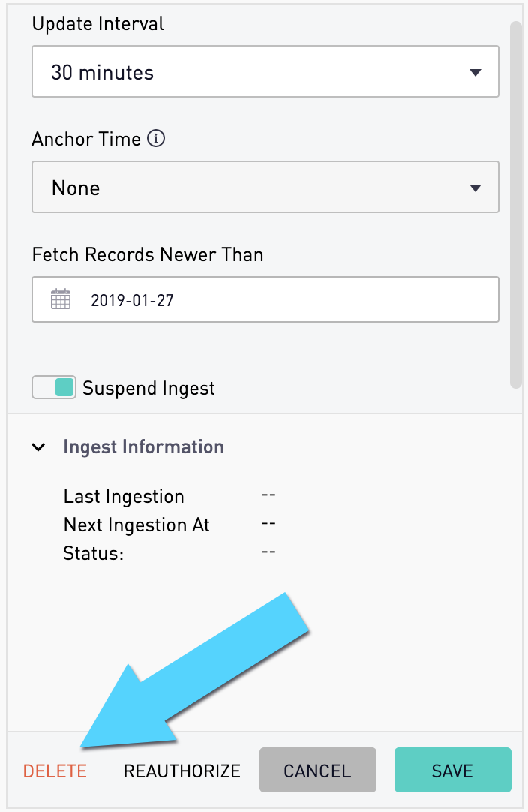This screenshot has height=812, width=528.
Task: Click the Ingest Information section header
Action: coord(143,447)
